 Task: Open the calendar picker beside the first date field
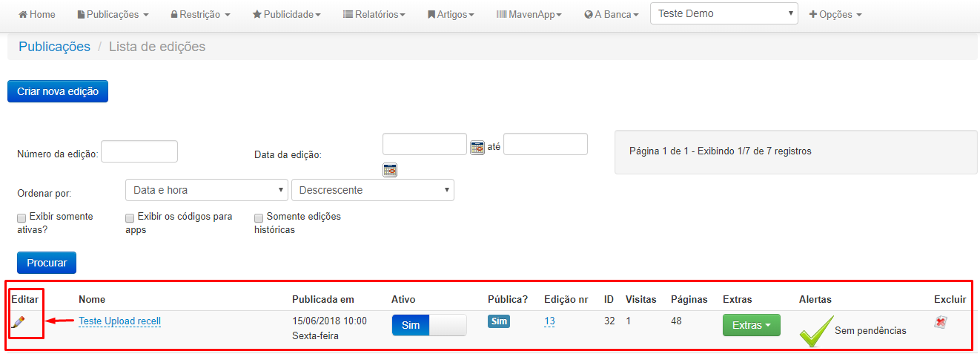pos(477,147)
